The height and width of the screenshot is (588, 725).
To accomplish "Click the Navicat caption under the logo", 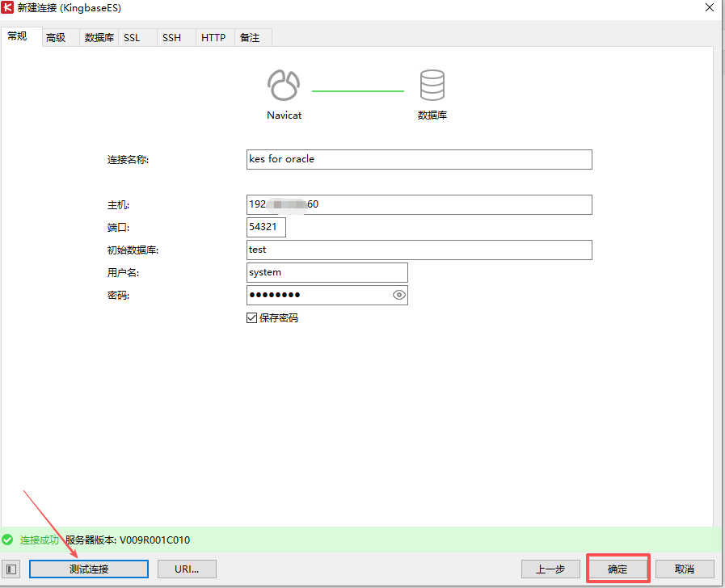I will point(284,115).
